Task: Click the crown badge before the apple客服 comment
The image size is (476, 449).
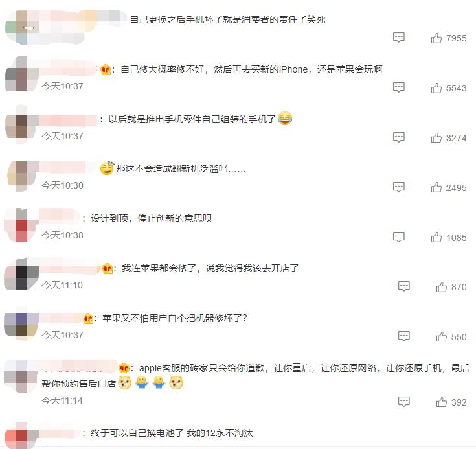Action: pos(124,368)
